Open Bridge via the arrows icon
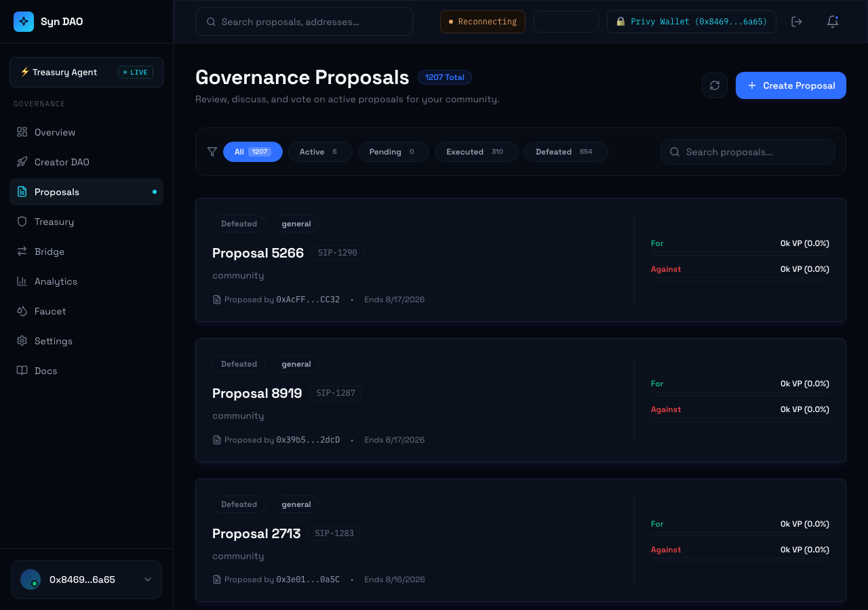The height and width of the screenshot is (610, 868). tap(22, 251)
